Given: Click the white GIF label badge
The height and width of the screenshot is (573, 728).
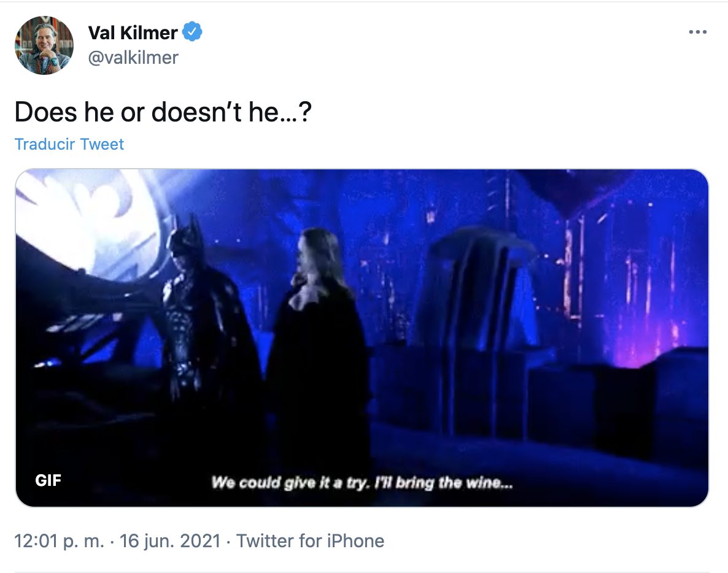Looking at the screenshot, I should click(48, 480).
